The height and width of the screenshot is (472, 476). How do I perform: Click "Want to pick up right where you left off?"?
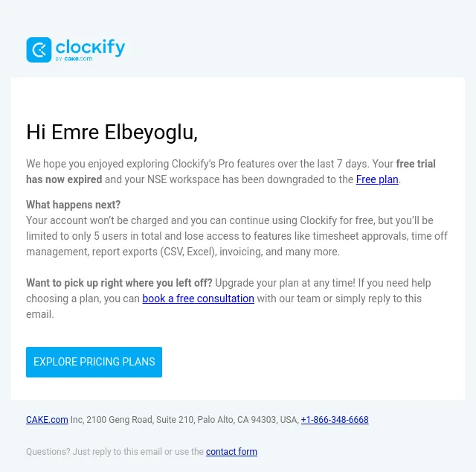click(x=119, y=283)
